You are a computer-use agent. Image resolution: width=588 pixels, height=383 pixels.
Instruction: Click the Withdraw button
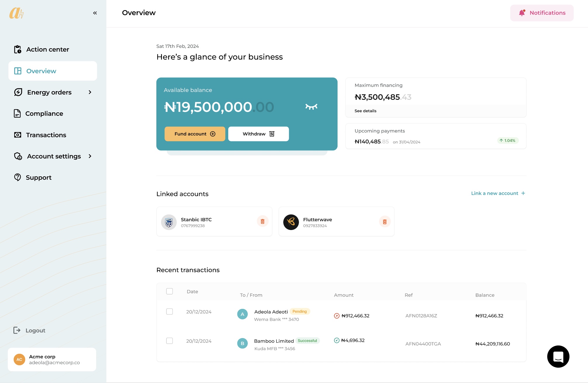[258, 134]
